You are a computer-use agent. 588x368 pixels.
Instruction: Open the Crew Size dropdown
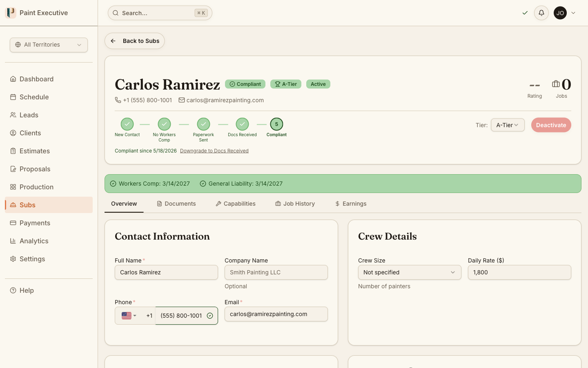point(410,272)
